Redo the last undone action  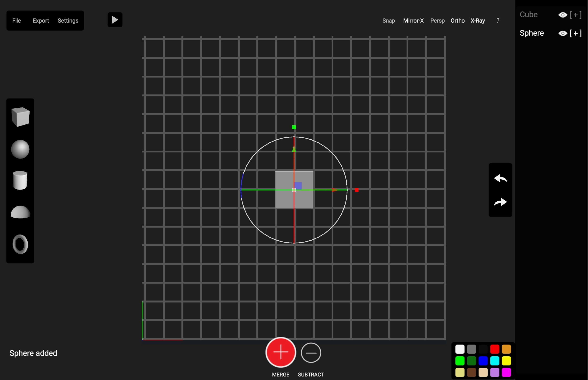(x=500, y=202)
